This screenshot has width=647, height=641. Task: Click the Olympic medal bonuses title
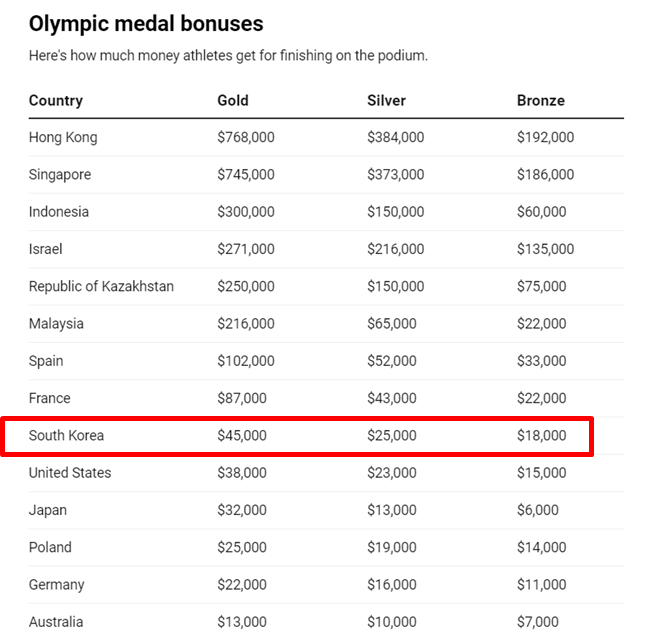[146, 23]
